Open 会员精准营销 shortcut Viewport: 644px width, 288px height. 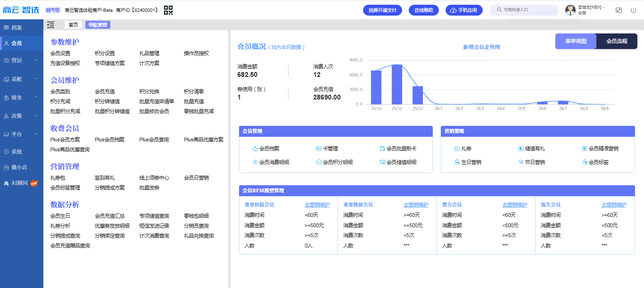(600, 148)
